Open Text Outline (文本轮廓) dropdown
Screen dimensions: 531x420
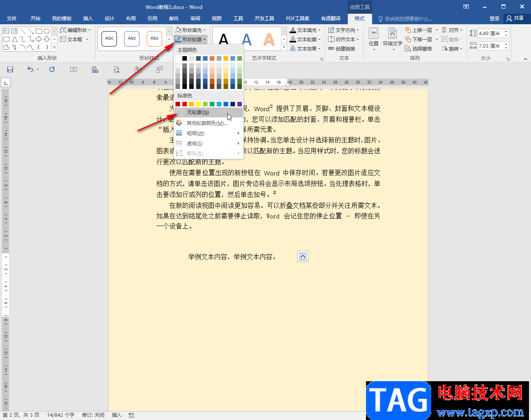305,39
